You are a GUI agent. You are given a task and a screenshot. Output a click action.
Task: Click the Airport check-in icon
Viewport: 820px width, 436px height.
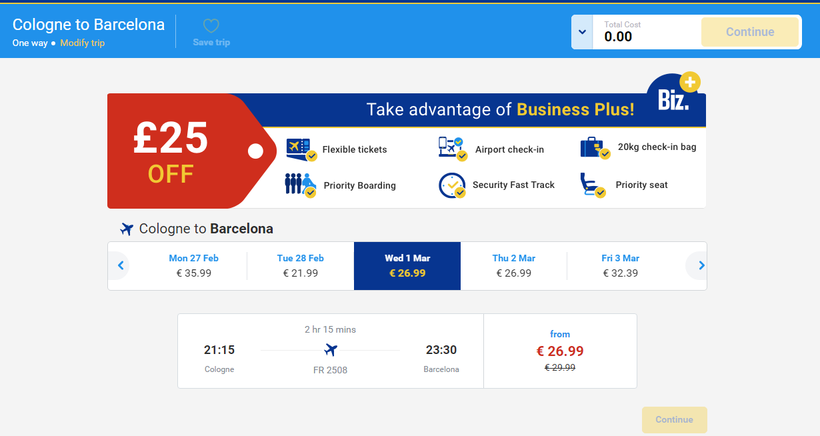(453, 149)
